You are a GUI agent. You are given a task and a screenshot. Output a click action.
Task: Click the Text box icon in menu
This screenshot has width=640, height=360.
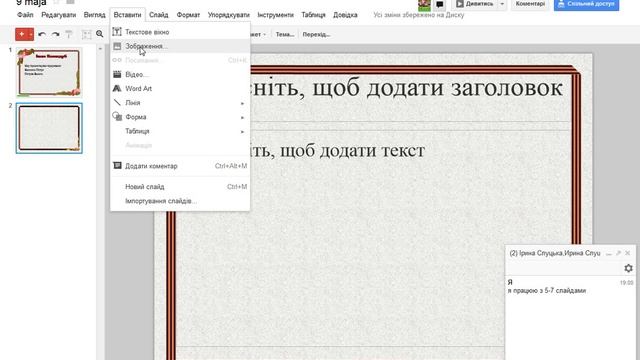117,31
